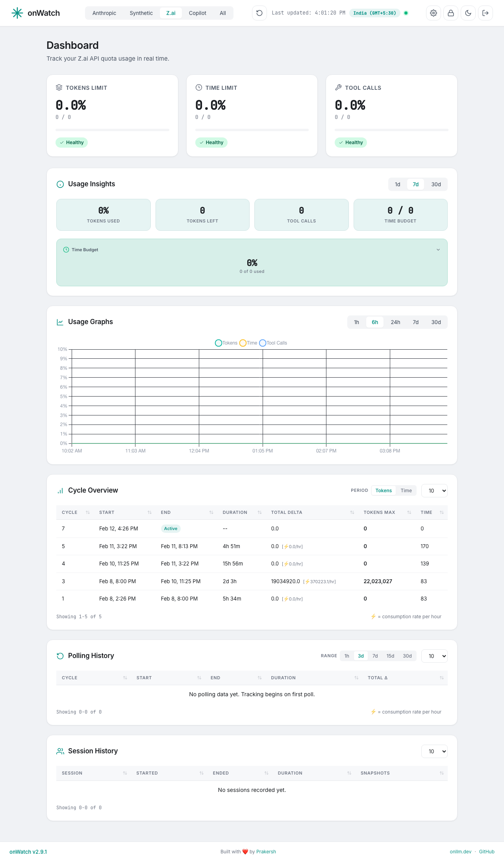Click the Session History users icon
The image size is (504, 862).
[x=60, y=751]
